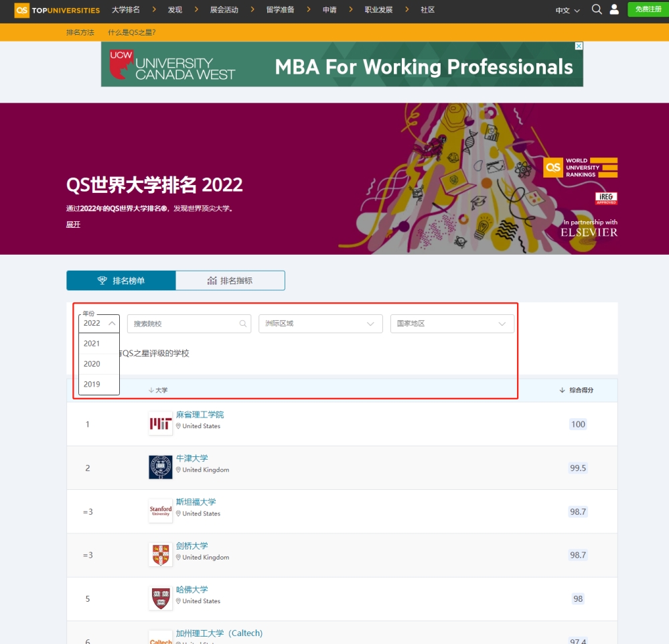Viewport: 669px width, 644px height.
Task: Close the University Canada West ad
Action: tap(579, 46)
